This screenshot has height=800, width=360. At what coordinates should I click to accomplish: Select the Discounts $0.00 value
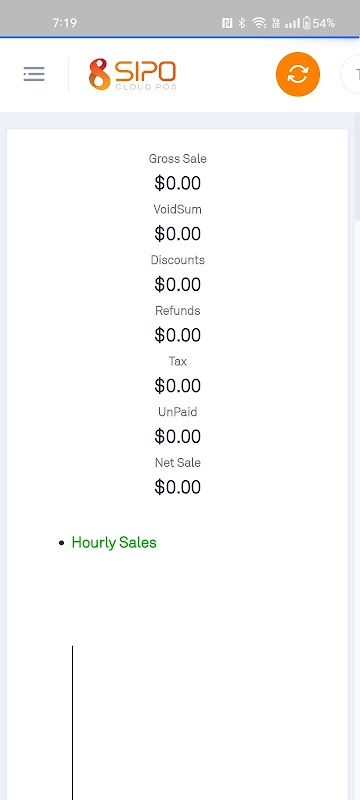(177, 285)
